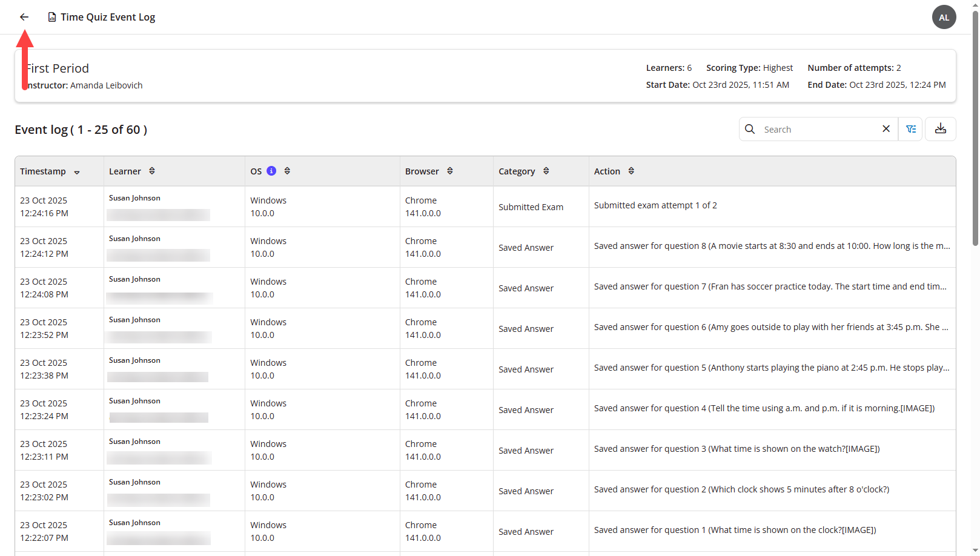Click Susan Johnson in the first row
Viewport: 980px width, 556px height.
tap(134, 197)
